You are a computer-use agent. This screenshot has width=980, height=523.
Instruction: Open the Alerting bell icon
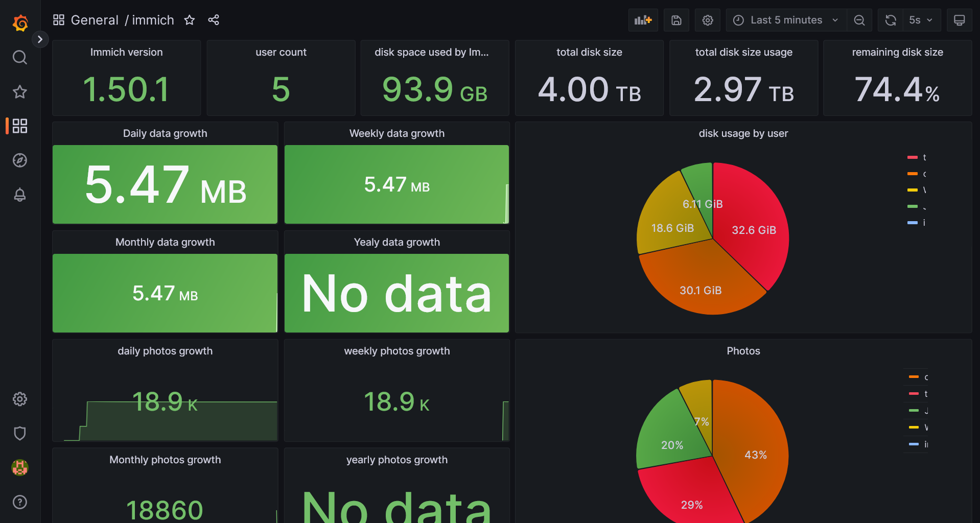pos(20,195)
